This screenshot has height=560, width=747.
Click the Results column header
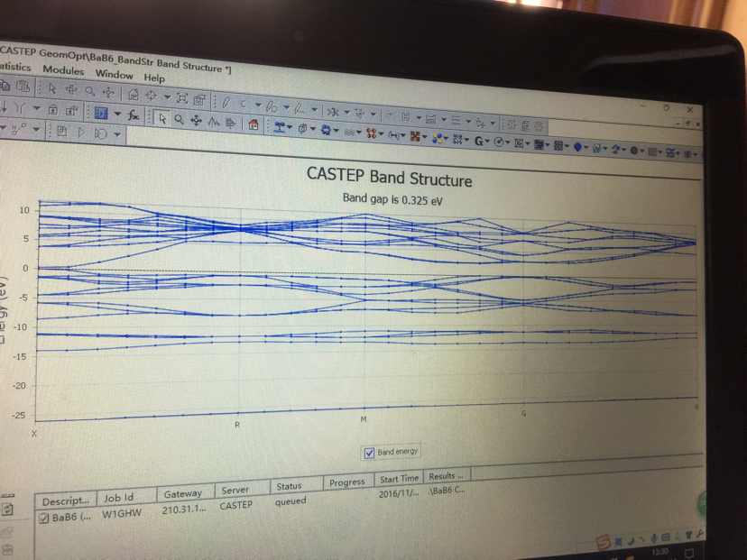click(x=446, y=476)
